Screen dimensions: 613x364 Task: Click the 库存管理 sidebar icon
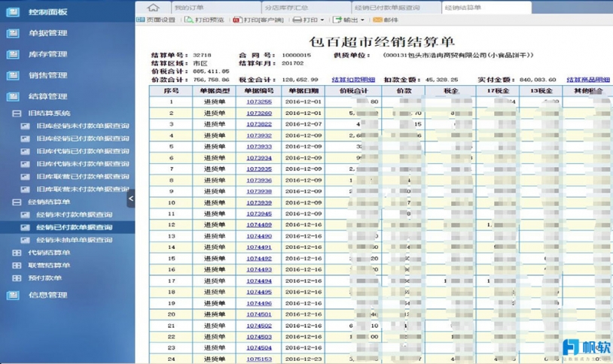pos(13,54)
